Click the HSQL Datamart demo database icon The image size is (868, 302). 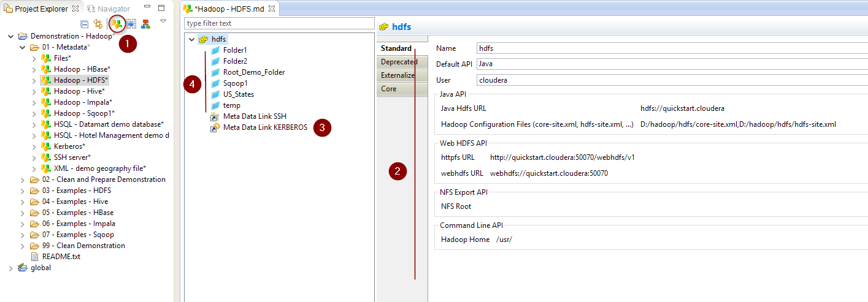(x=45, y=124)
